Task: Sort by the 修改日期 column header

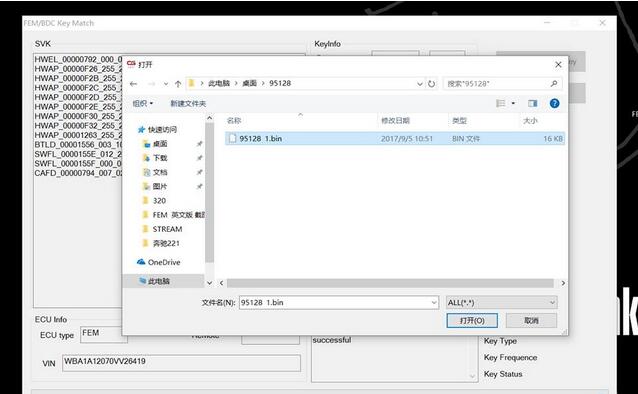Action: pyautogui.click(x=395, y=120)
